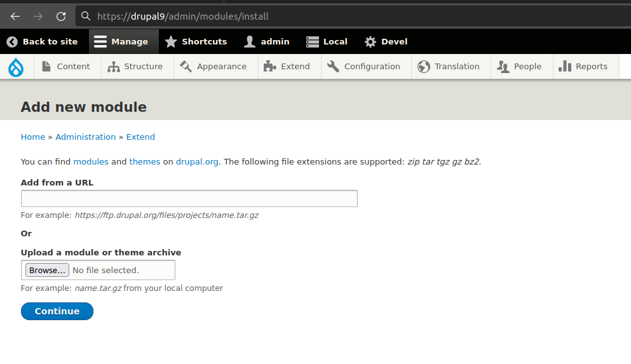This screenshot has width=631, height=364.
Task: Click the No file selected text
Action: (x=105, y=270)
